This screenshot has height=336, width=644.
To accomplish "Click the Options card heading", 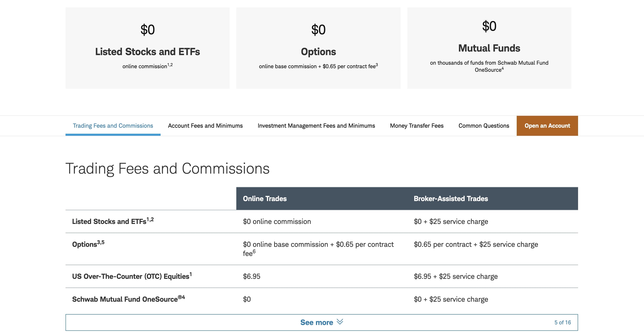I will coord(318,52).
